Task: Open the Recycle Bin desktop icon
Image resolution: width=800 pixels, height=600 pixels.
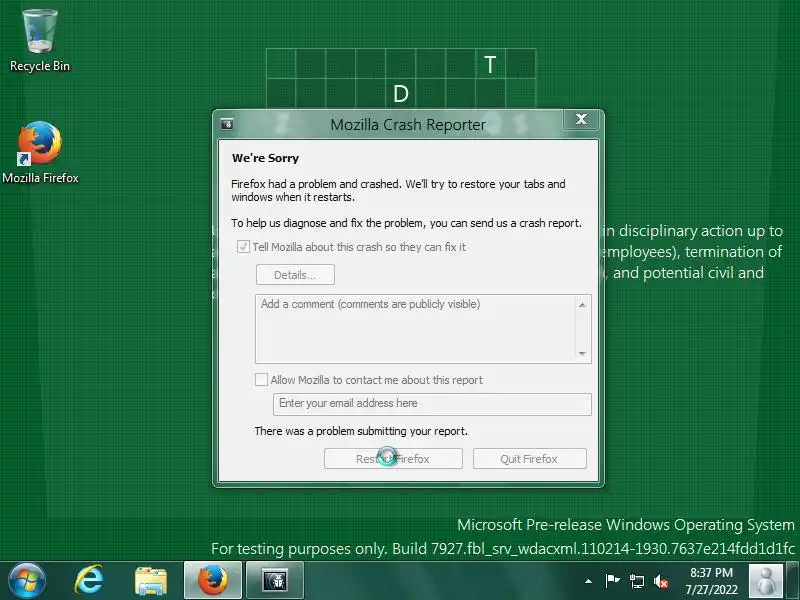Action: (40, 41)
